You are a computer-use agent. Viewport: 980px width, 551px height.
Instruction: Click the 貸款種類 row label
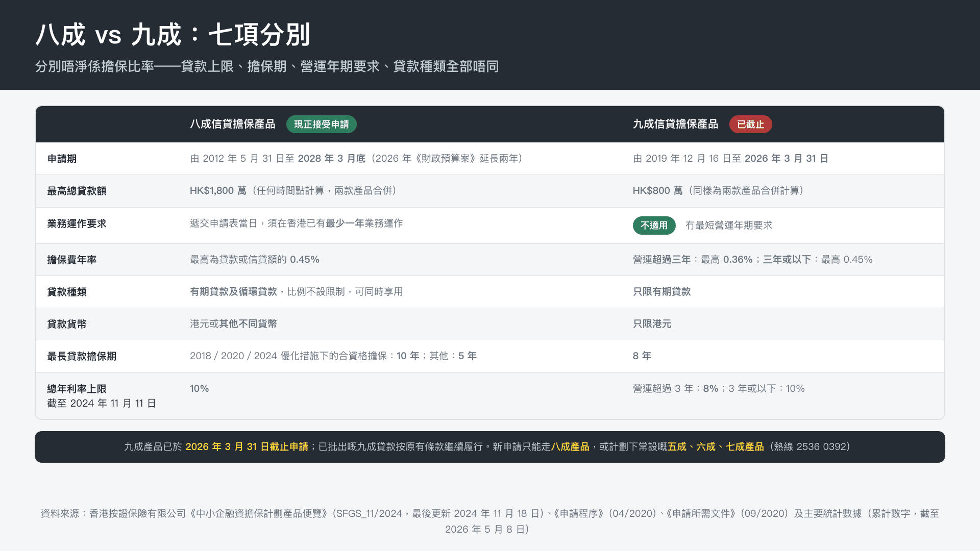[67, 292]
